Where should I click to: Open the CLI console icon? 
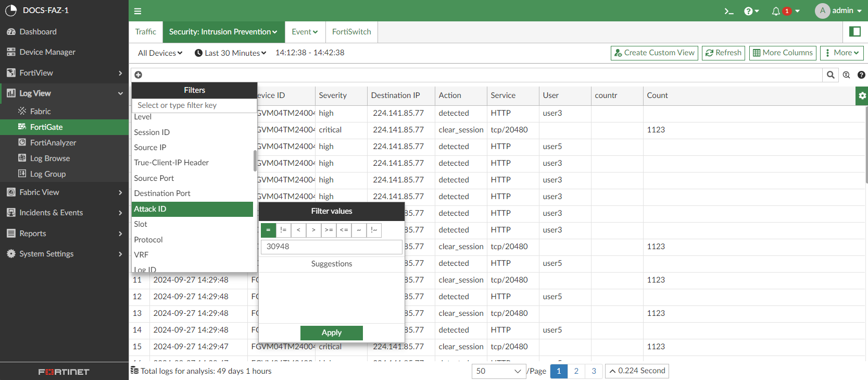click(x=728, y=11)
